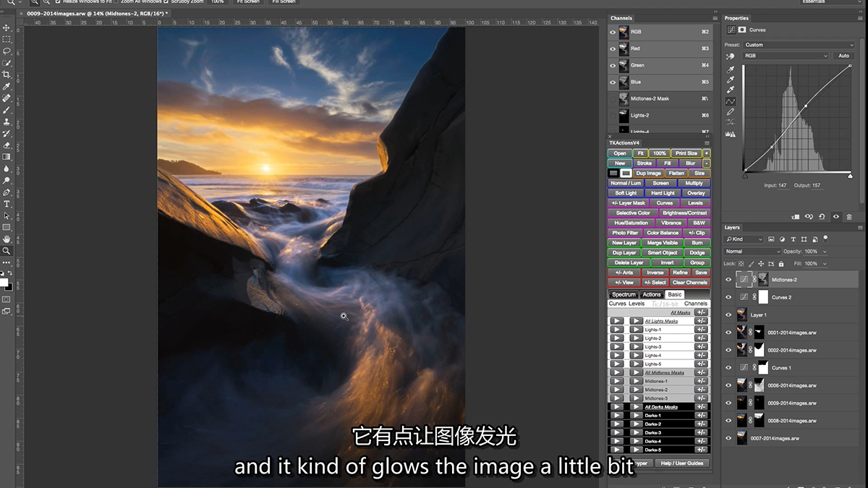Viewport: 868px width, 488px height.
Task: Click the clipping warning histogram icon
Action: (731, 134)
